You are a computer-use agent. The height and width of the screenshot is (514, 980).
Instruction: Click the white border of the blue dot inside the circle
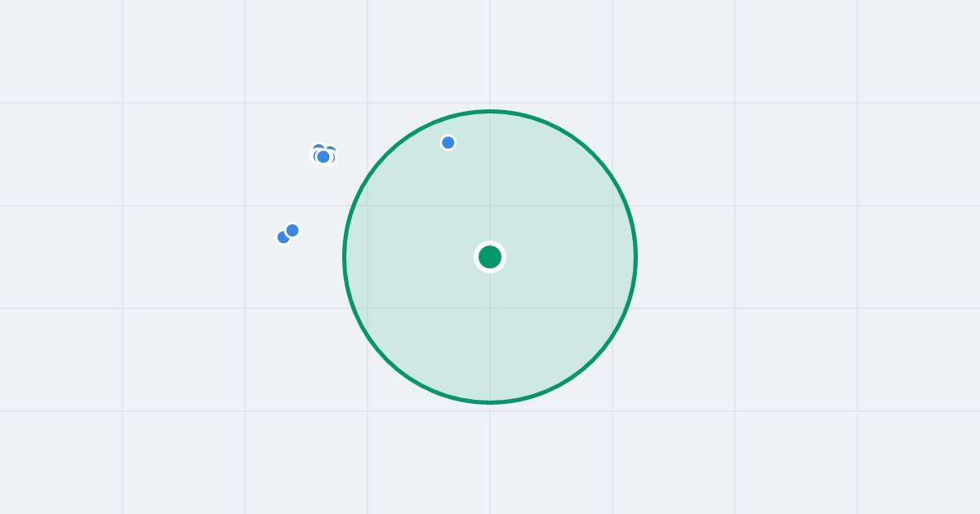tap(448, 135)
